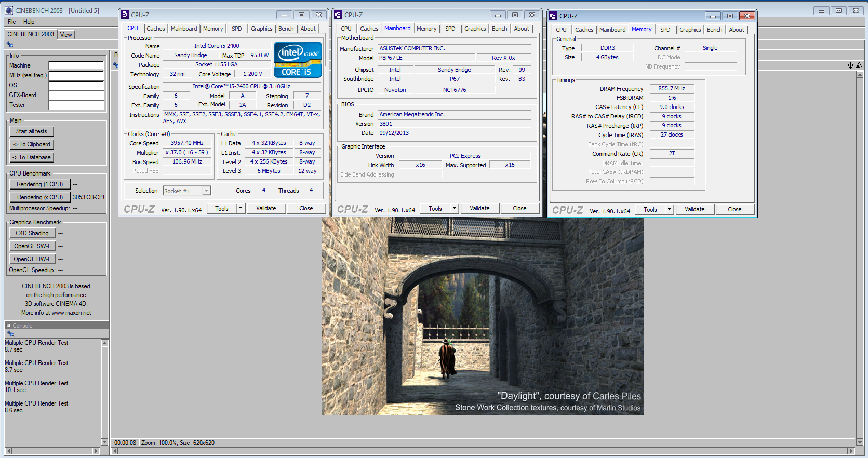Open the Tools dropdown arrow in the CPU tab window
The width and height of the screenshot is (868, 458).
pyautogui.click(x=241, y=208)
